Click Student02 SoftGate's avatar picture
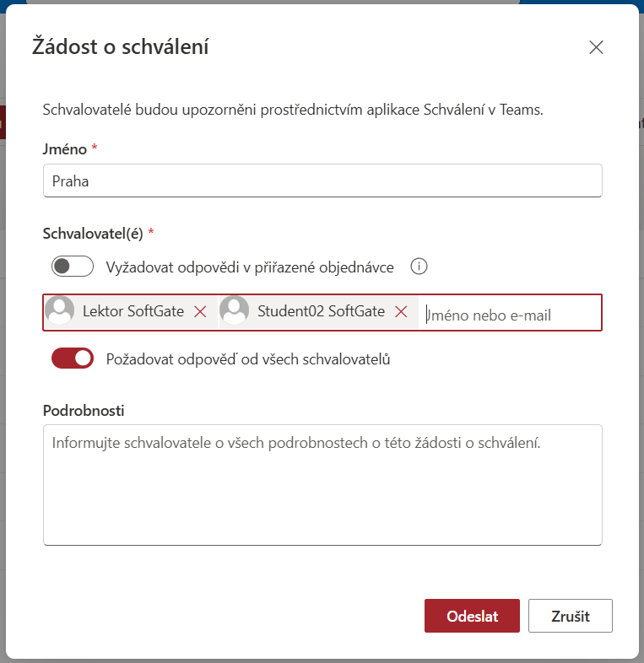Screen dimensions: 644x663 tap(235, 311)
